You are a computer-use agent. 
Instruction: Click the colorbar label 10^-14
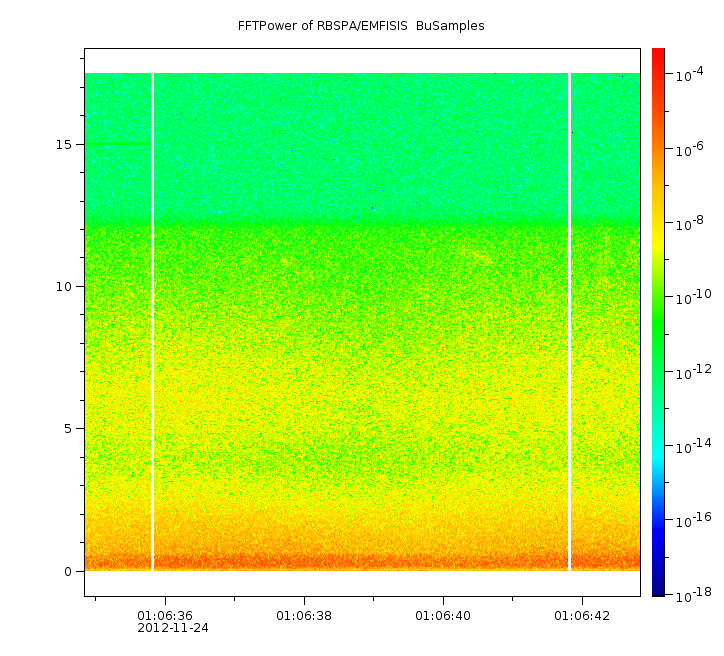[x=694, y=447]
